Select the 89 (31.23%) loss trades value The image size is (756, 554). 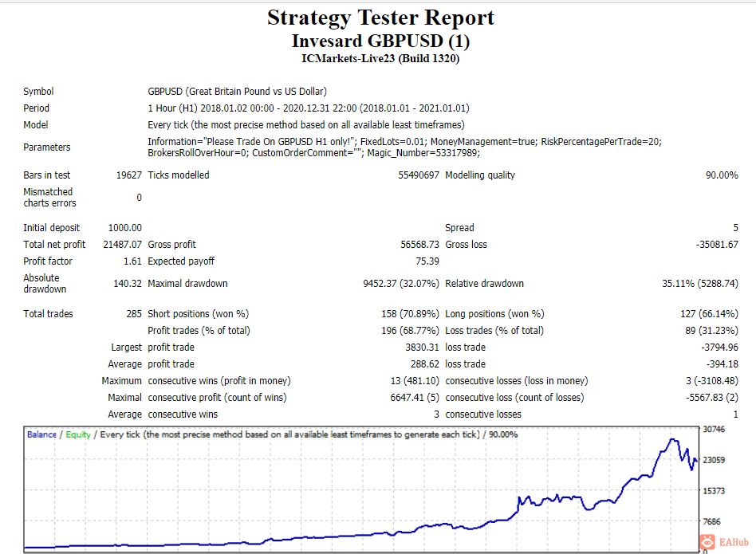pyautogui.click(x=712, y=331)
